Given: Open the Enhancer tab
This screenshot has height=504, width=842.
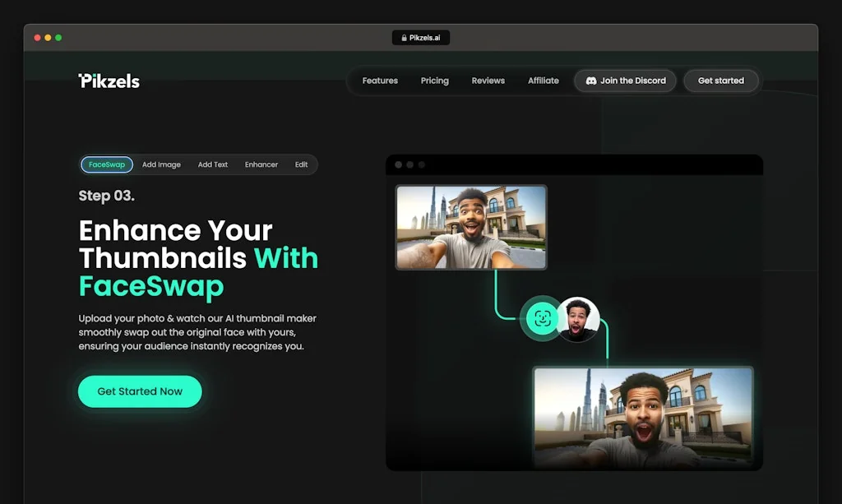Looking at the screenshot, I should tap(261, 164).
